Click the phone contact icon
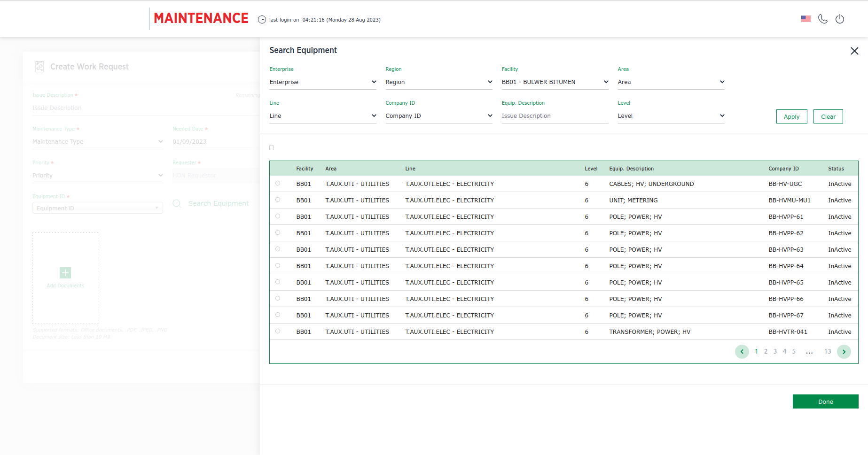The height and width of the screenshot is (455, 868). point(823,19)
